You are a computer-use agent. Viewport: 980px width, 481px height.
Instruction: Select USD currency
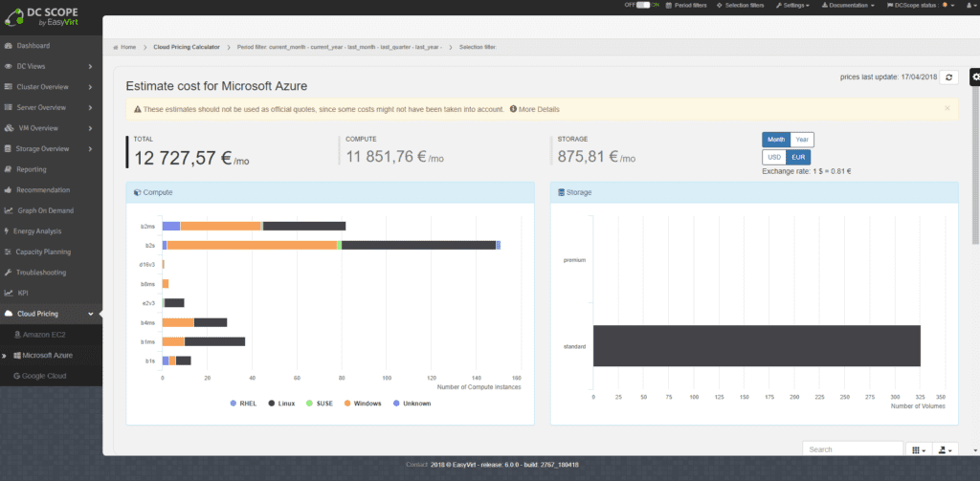coord(773,157)
